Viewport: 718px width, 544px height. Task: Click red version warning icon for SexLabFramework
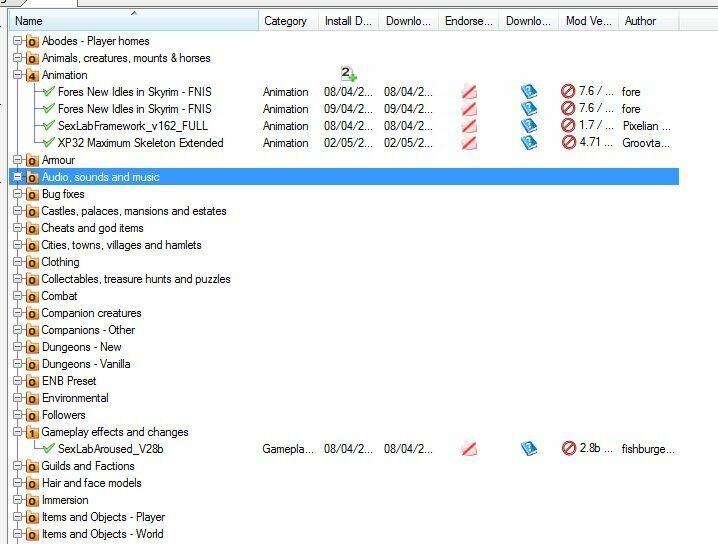click(x=568, y=125)
